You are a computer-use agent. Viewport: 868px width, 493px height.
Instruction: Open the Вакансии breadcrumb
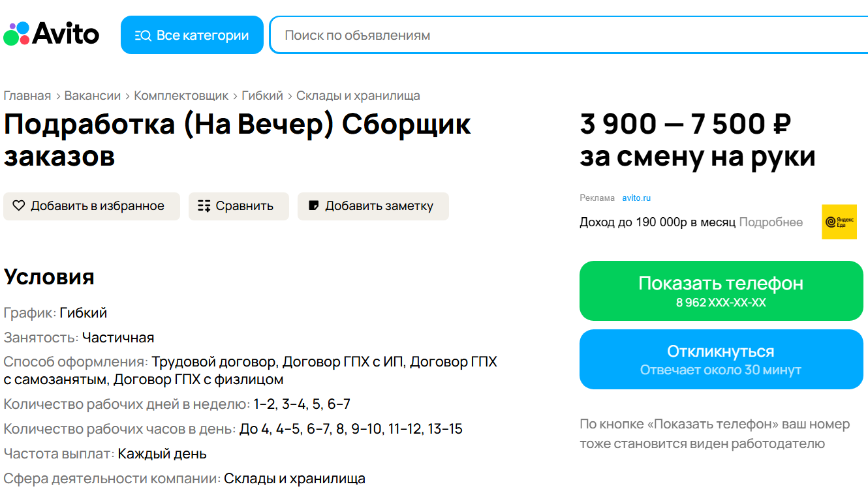[93, 96]
